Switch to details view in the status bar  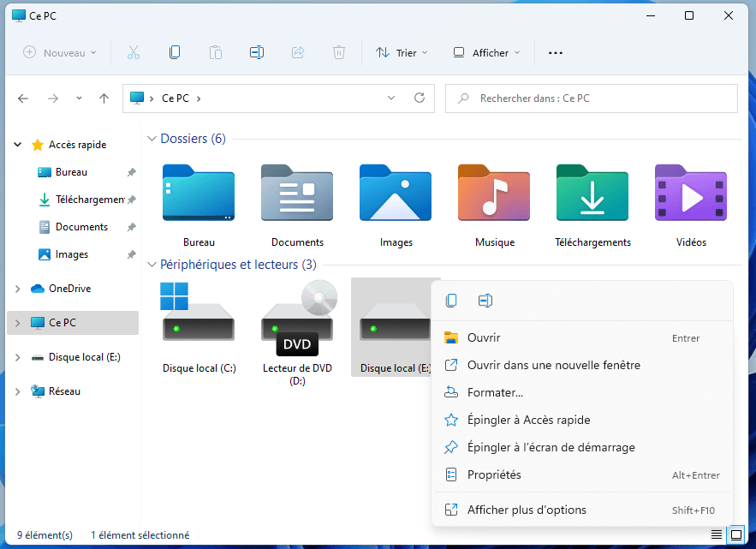point(716,535)
